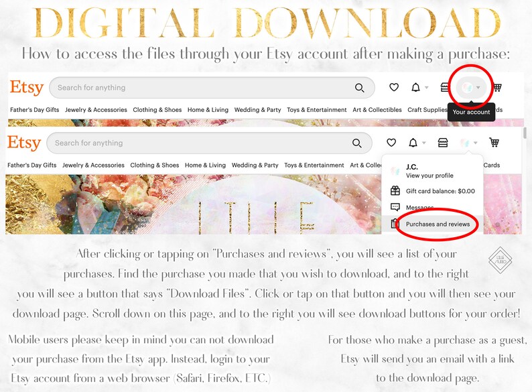Image resolution: width=532 pixels, height=392 pixels.
Task: Click magnifier search icon in upper header
Action: click(x=359, y=88)
